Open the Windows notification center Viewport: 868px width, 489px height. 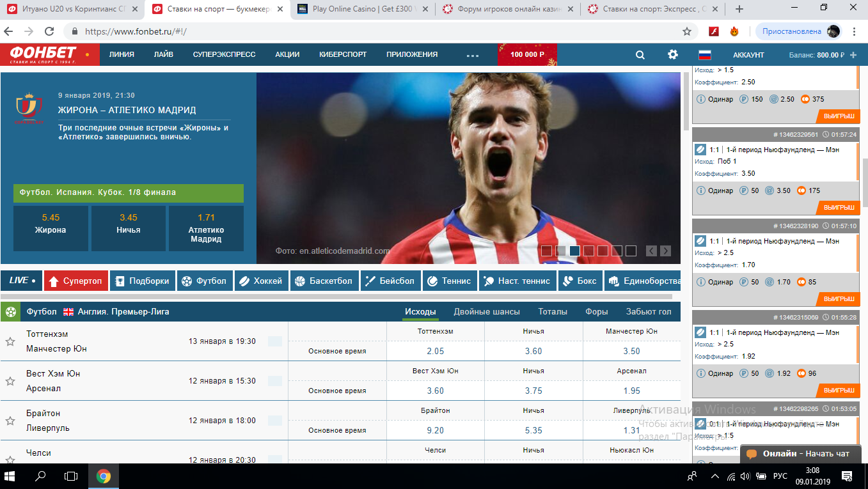pyautogui.click(x=847, y=476)
